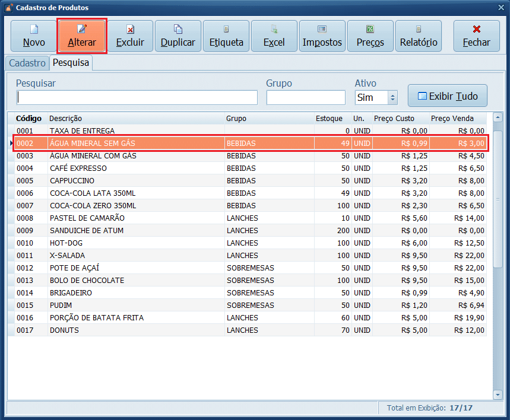Focus the Pesquisar text field

pyautogui.click(x=137, y=97)
